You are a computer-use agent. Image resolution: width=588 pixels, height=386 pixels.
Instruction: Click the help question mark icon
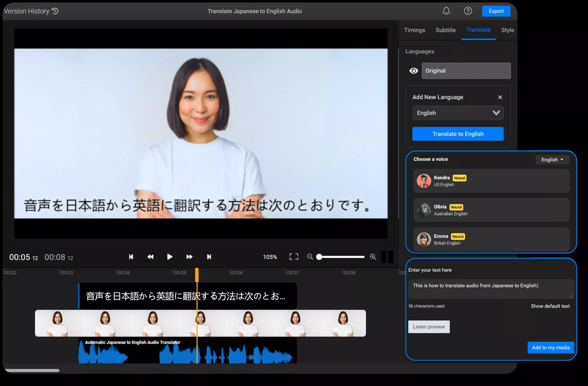468,11
